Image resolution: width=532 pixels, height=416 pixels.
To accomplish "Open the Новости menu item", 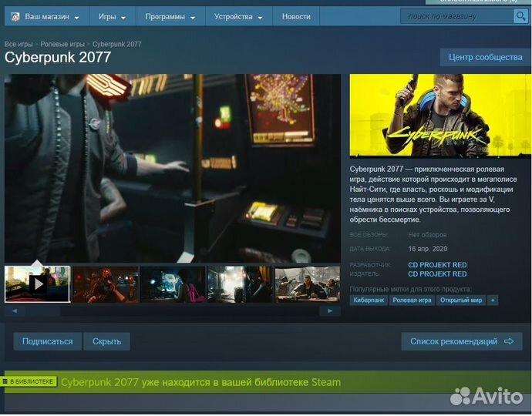I will pos(296,17).
